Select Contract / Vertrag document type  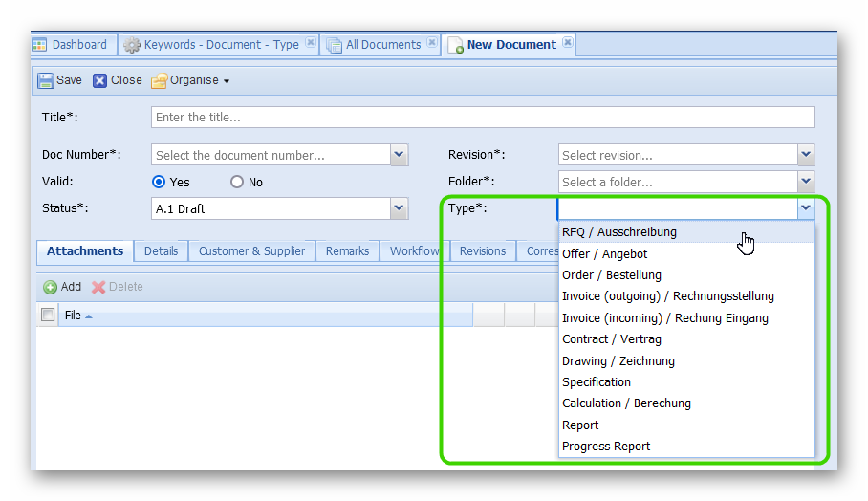(611, 339)
